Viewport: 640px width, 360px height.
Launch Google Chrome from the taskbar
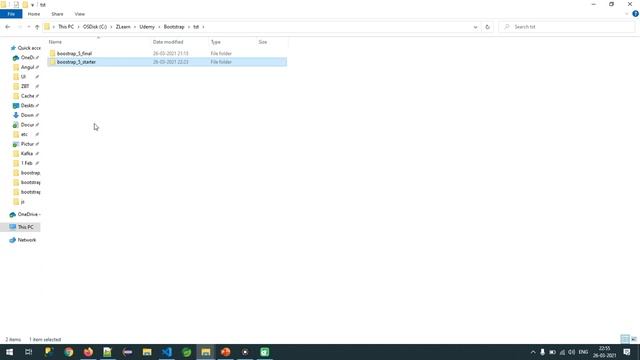[69, 352]
